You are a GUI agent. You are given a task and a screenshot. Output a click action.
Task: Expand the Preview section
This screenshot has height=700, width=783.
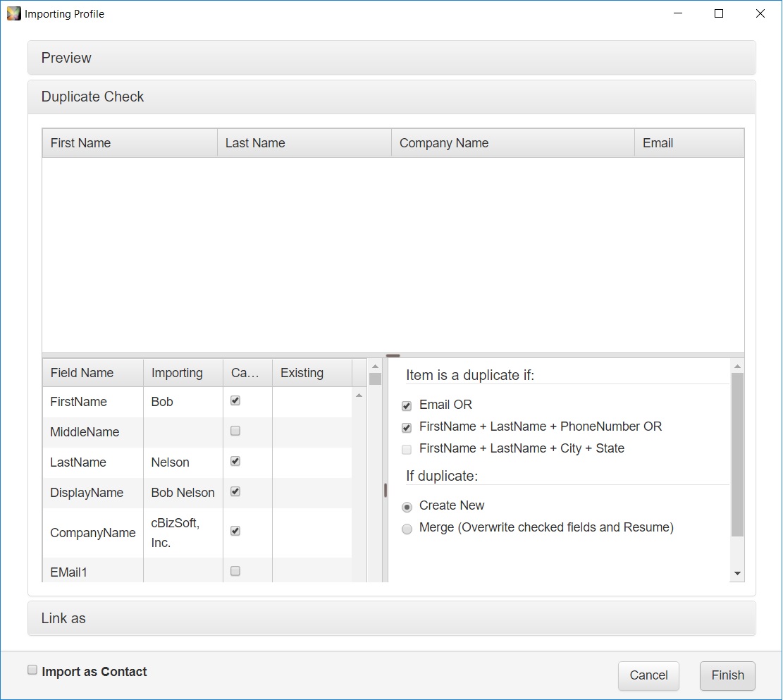[x=392, y=58]
